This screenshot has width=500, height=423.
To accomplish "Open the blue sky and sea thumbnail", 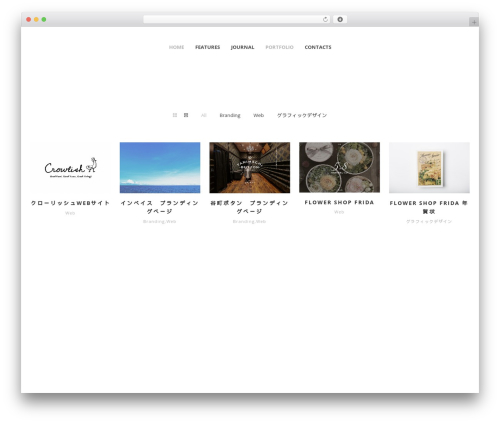I will [x=160, y=167].
